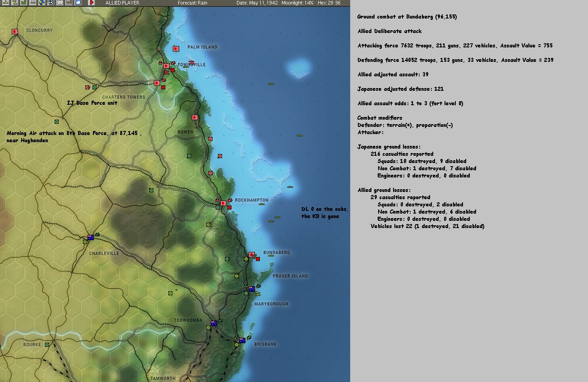Click the green land shape toolbar icon
Screen dimensions: 588x382
coord(23,3)
